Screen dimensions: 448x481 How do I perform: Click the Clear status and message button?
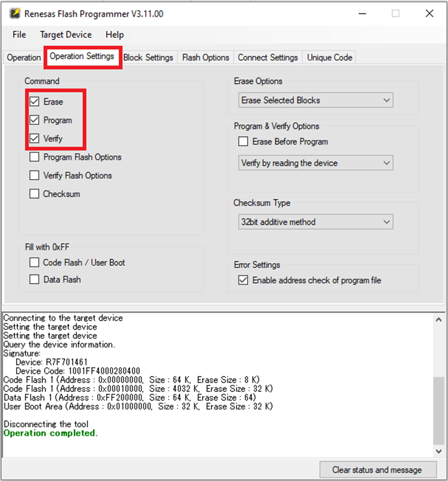(x=378, y=470)
